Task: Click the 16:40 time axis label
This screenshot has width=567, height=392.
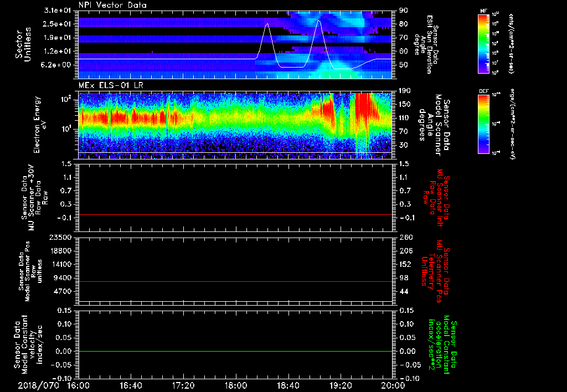Action: (x=131, y=385)
